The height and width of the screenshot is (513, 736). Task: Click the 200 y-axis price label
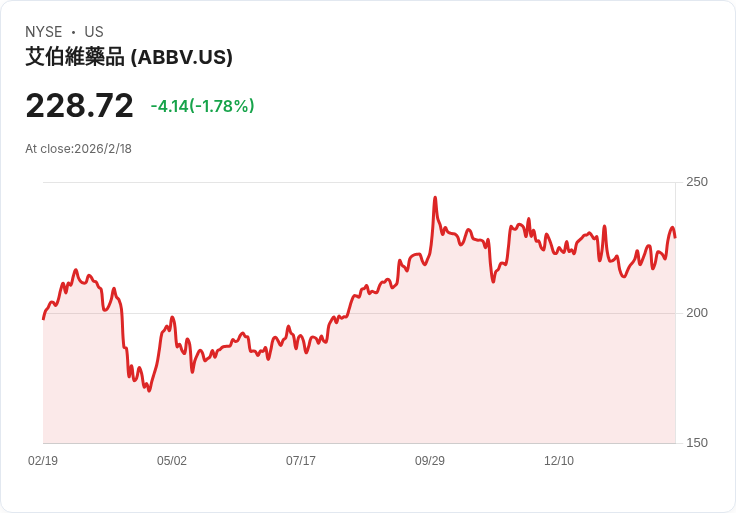click(697, 313)
